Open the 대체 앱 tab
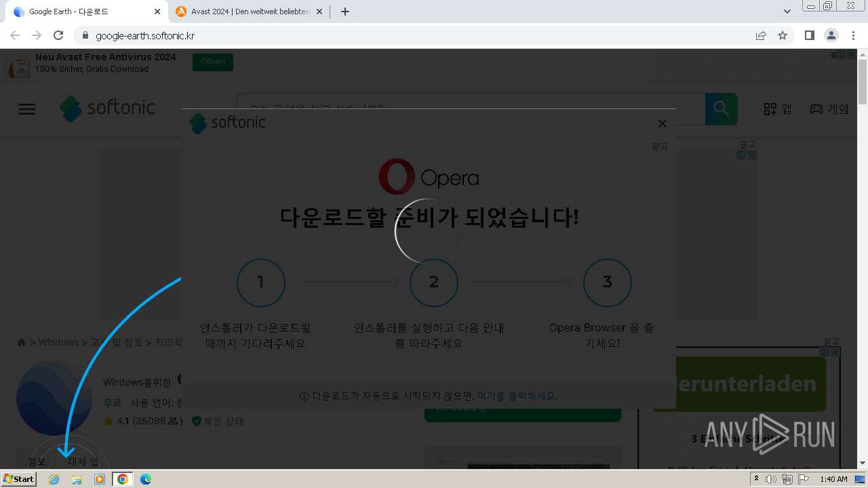 point(83,462)
